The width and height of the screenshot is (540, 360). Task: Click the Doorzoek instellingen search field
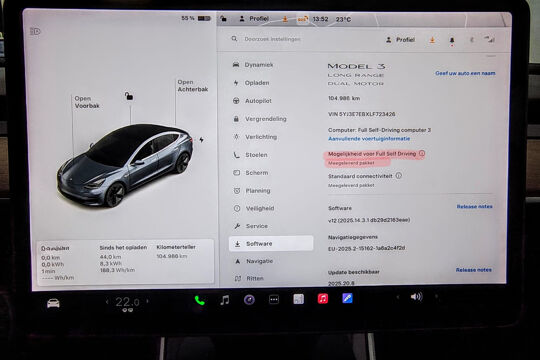(272, 39)
